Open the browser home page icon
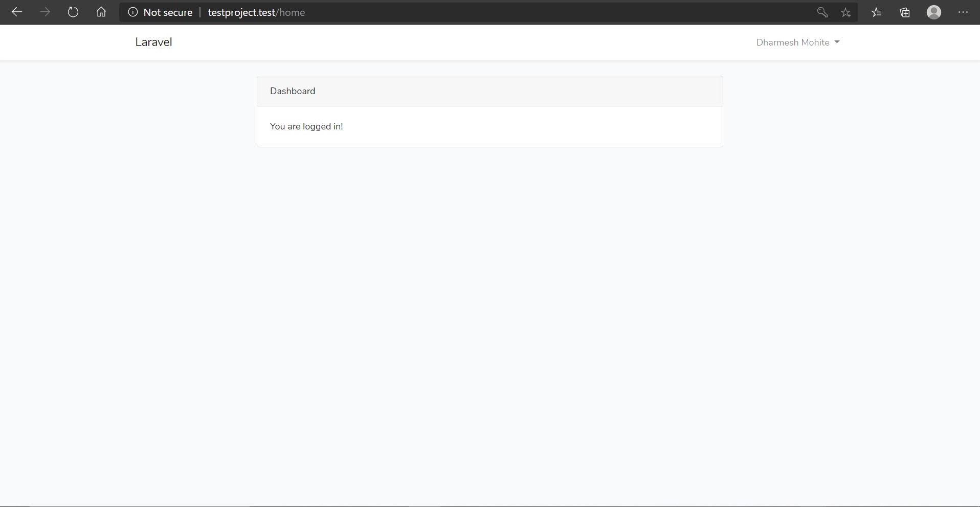This screenshot has height=507, width=980. click(101, 12)
